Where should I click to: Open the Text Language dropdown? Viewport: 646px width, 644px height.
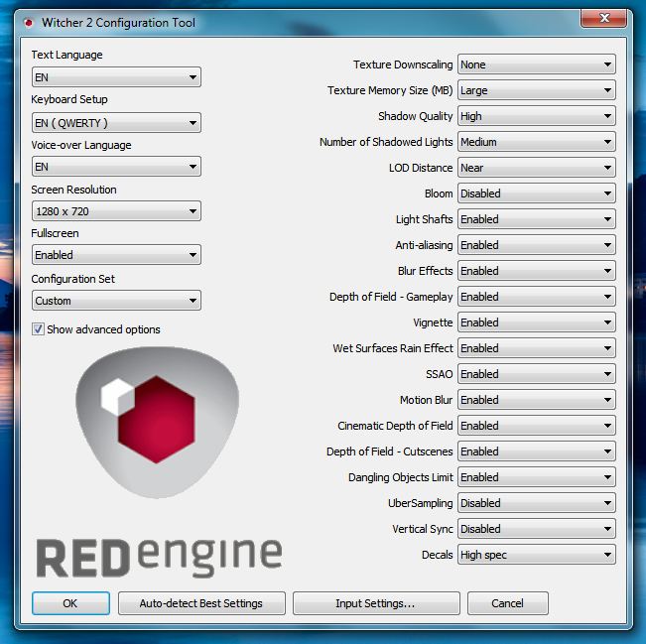(116, 77)
